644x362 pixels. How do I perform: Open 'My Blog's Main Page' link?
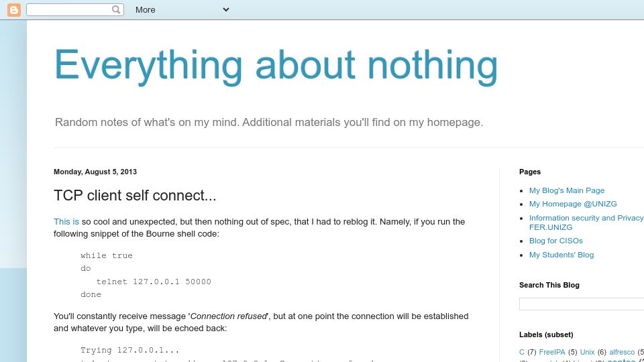point(566,190)
